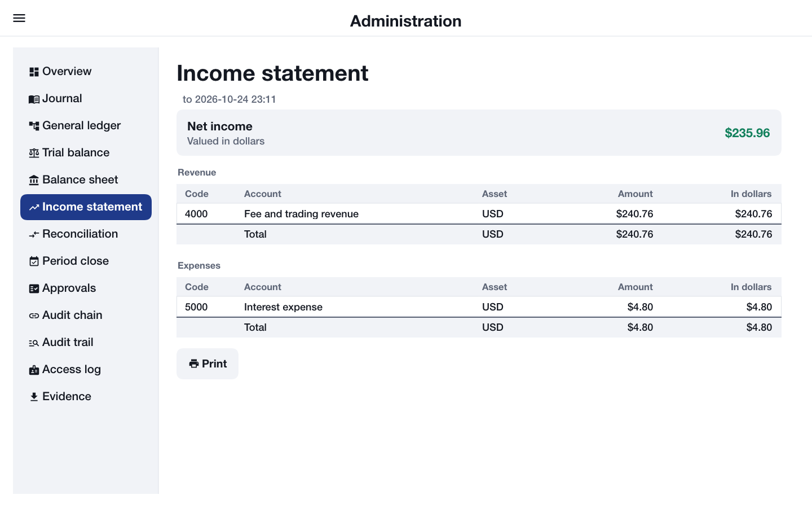This screenshot has height=508, width=812.
Task: Open General ledger from sidebar
Action: 86,126
